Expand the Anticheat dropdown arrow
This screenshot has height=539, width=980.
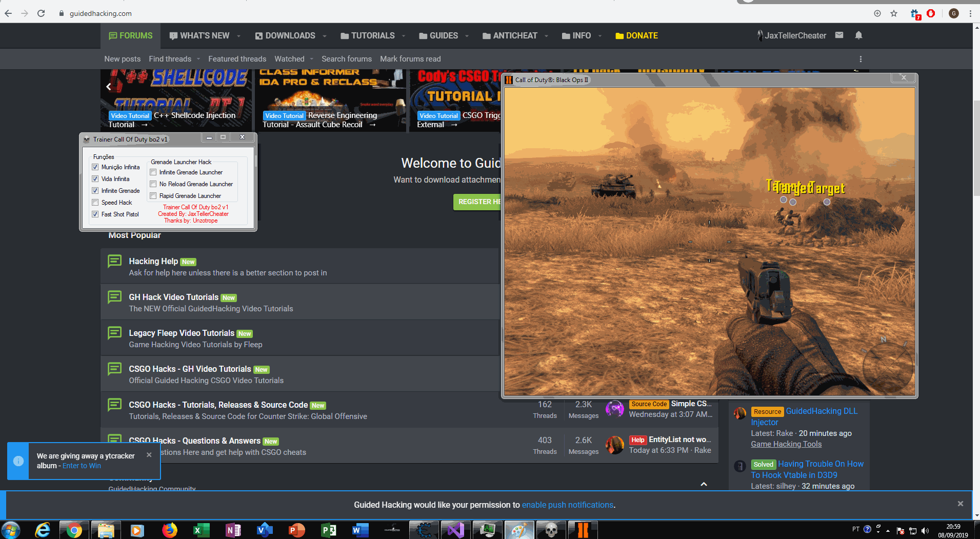click(x=547, y=36)
